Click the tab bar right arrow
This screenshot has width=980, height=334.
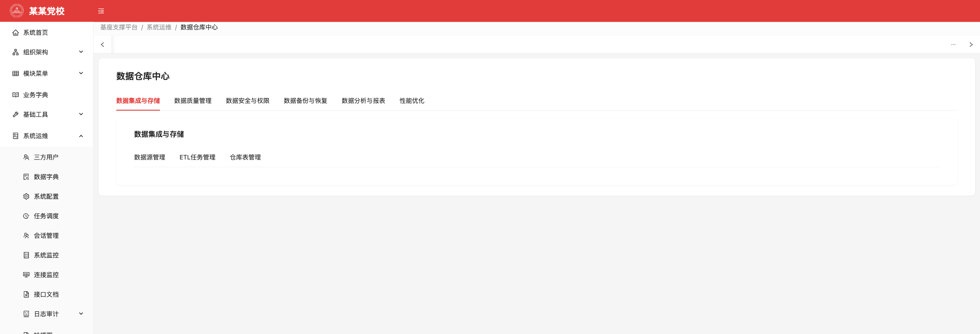pyautogui.click(x=971, y=45)
